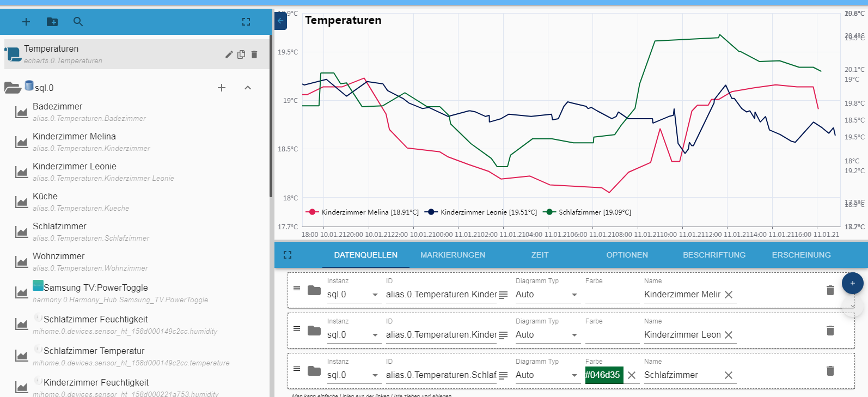Screen dimensions: 868x397
Task: Select Kinderzimmer Melina data point
Action: click(136, 142)
